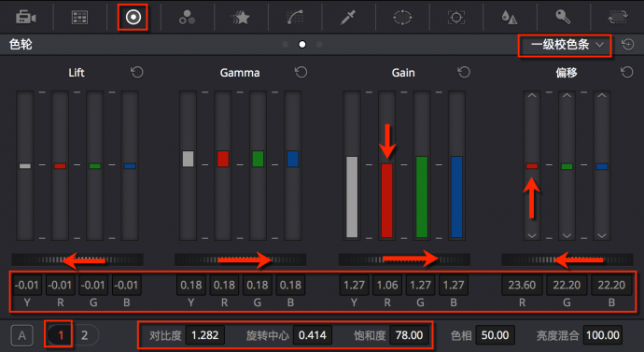The height and width of the screenshot is (352, 644).
Task: Select the offset B value field
Action: click(611, 285)
